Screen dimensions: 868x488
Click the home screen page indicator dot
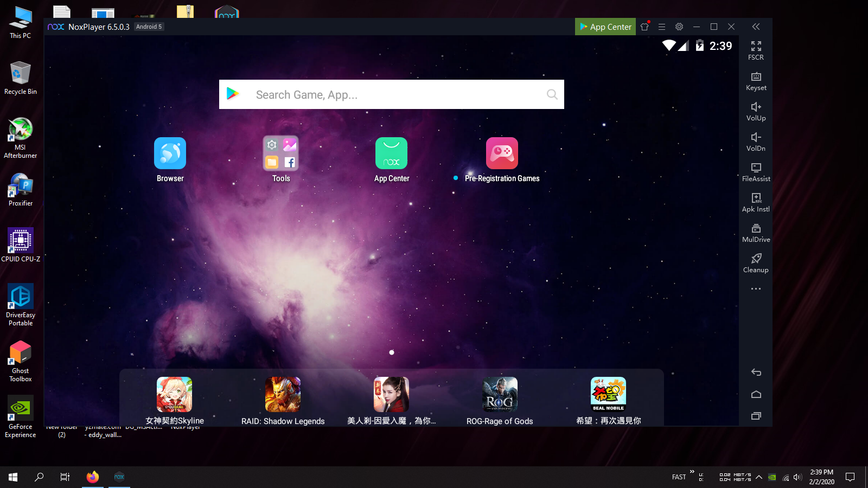click(x=392, y=352)
